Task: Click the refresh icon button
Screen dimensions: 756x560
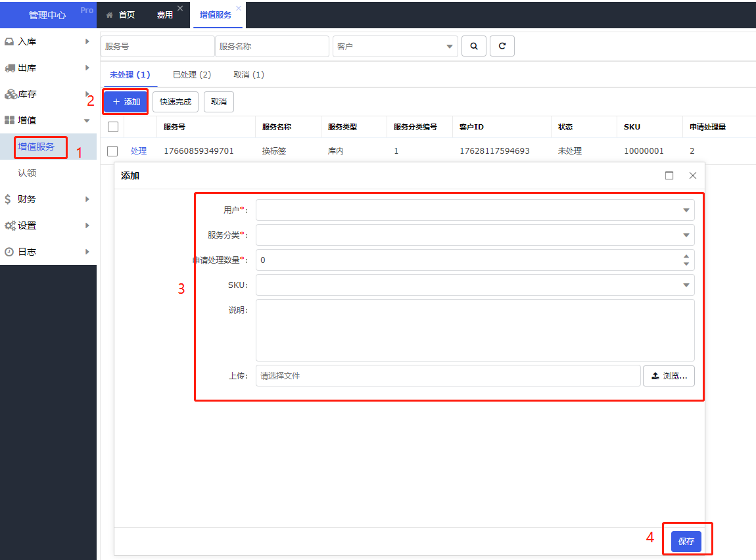Action: pos(502,46)
